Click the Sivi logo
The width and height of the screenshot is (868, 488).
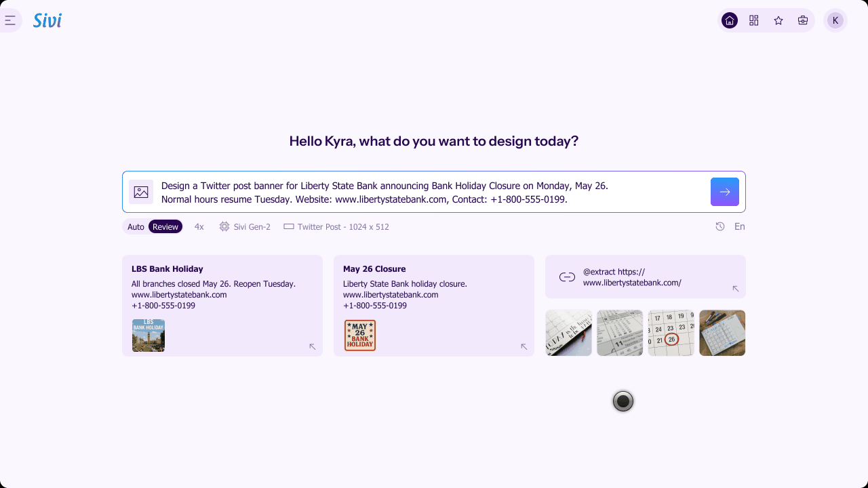[x=47, y=20]
